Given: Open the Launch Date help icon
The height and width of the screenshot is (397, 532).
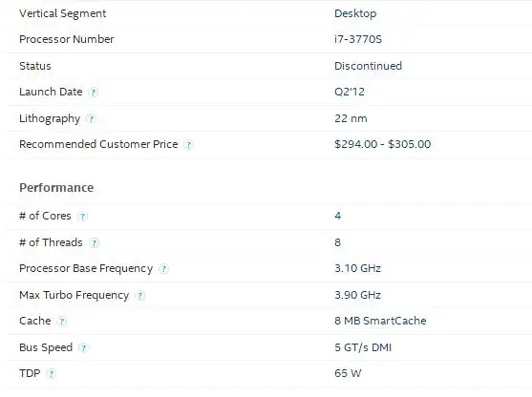Looking at the screenshot, I should click(93, 93).
